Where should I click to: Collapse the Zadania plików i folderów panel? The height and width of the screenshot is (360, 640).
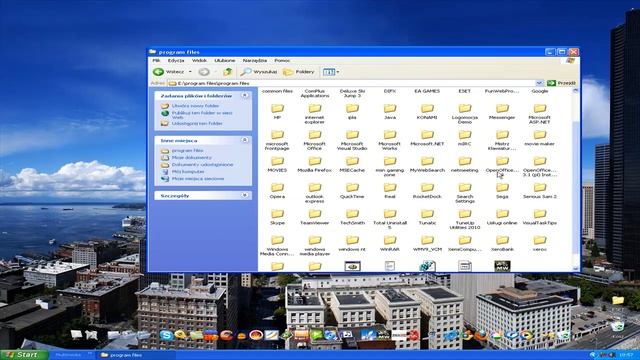click(244, 96)
